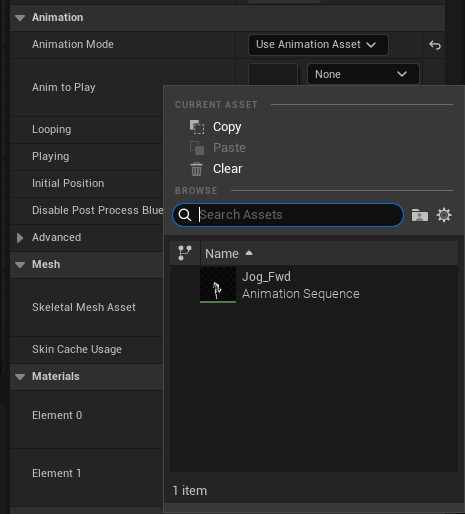The image size is (465, 514).
Task: Reset Animation Mode to default
Action: pos(435,45)
